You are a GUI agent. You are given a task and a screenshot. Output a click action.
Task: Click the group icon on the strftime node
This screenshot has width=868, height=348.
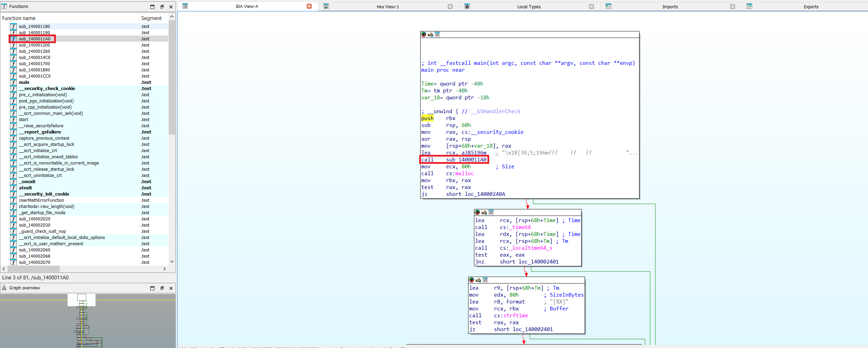click(x=485, y=280)
